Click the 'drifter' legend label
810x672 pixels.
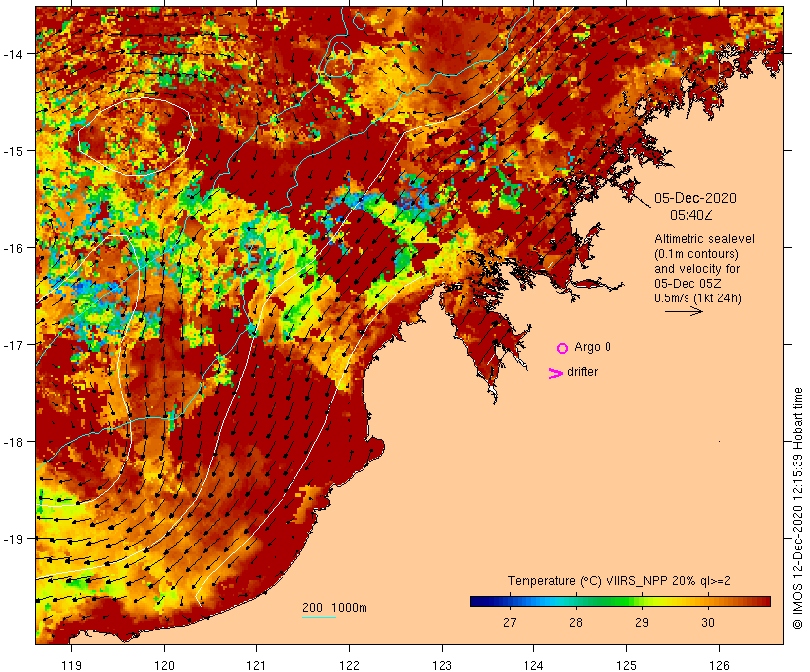pyautogui.click(x=582, y=372)
